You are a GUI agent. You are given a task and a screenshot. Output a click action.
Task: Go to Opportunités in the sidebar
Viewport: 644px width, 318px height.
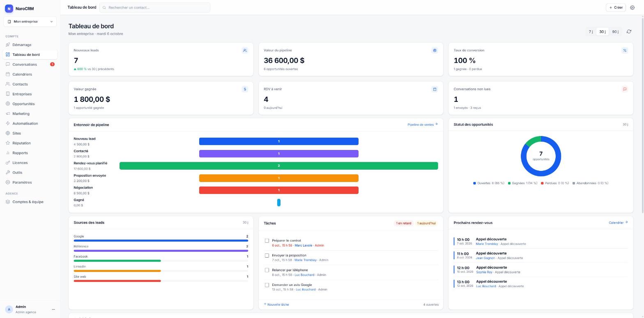coord(30,104)
